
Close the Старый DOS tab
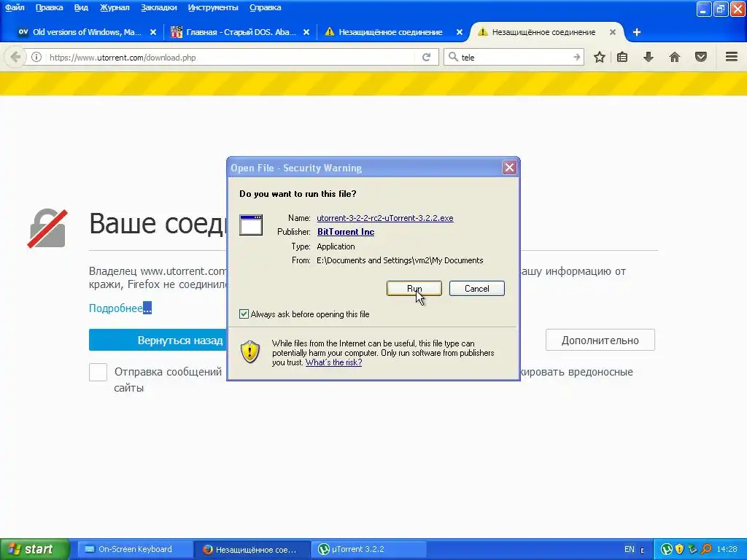point(306,32)
